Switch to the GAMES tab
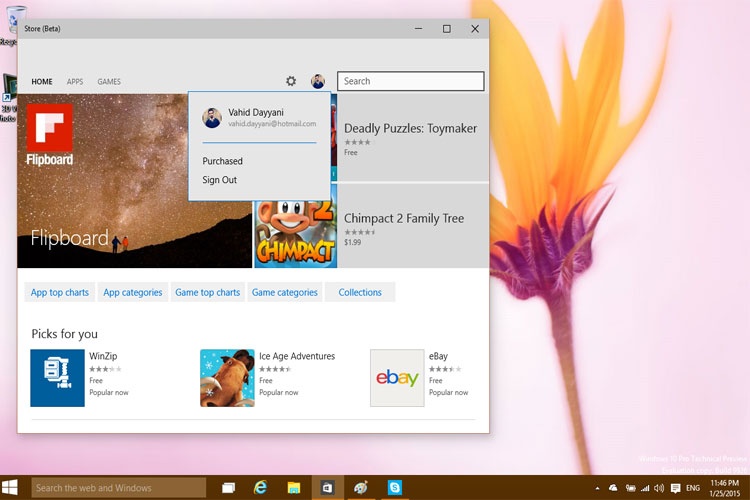Screen dimensions: 750x500 pyautogui.click(x=109, y=82)
